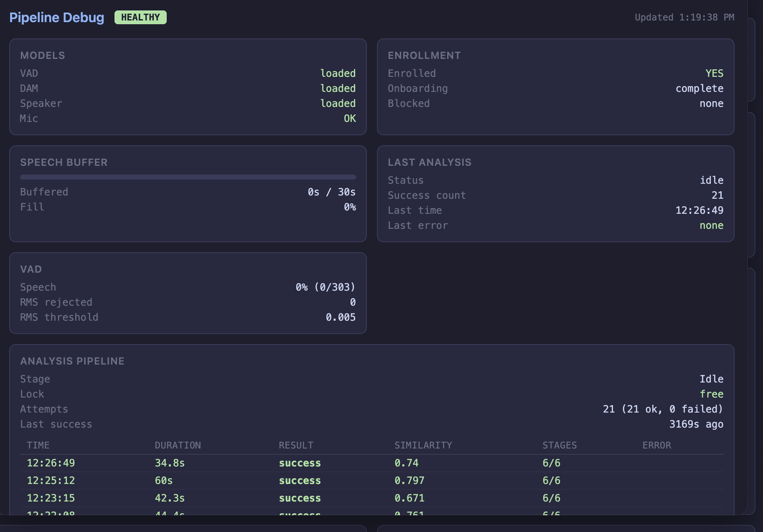763x532 pixels.
Task: Click the Lock free value
Action: pyautogui.click(x=712, y=394)
